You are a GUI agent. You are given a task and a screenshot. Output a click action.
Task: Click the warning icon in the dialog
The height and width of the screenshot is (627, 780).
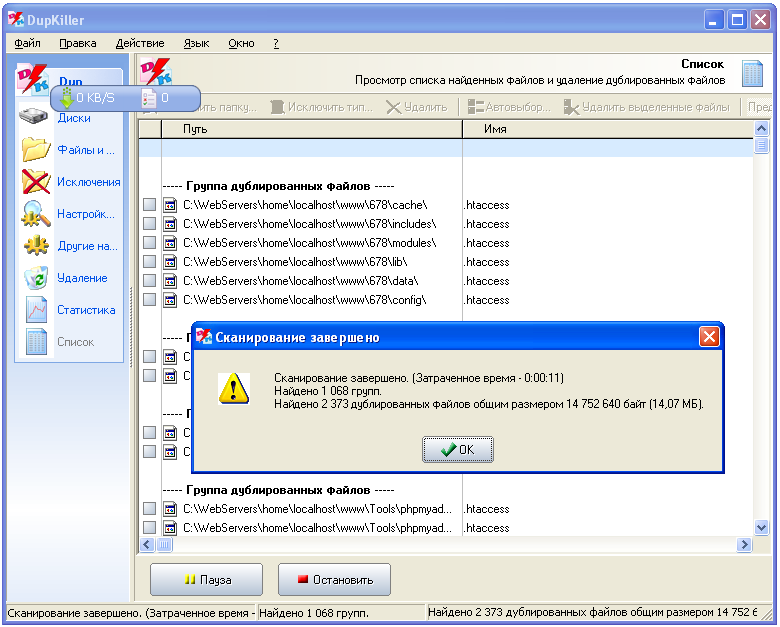point(233,389)
